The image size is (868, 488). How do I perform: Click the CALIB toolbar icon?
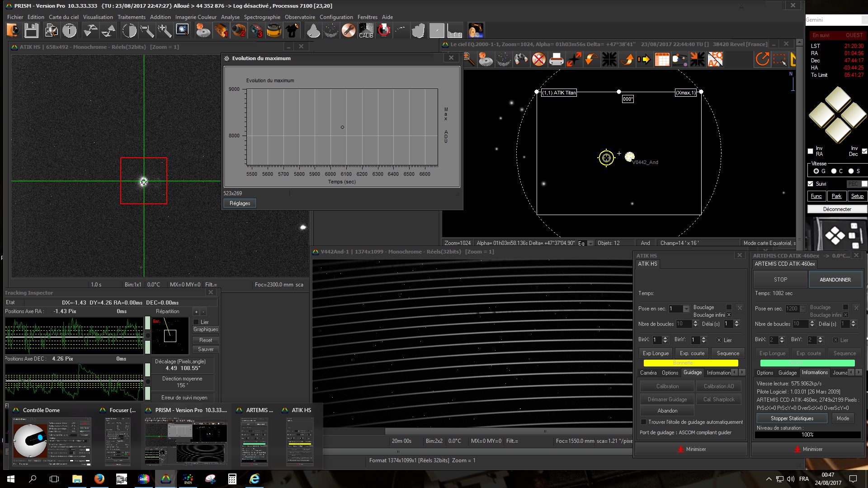(x=366, y=31)
